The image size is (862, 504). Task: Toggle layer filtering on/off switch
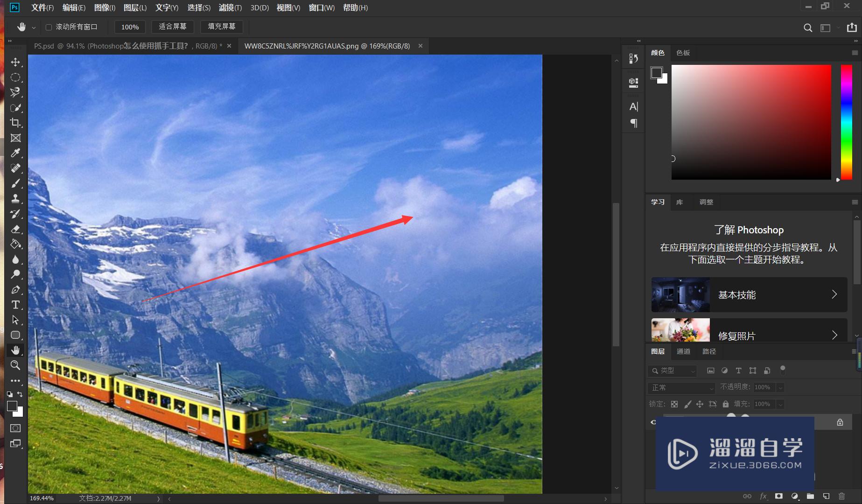click(x=783, y=370)
